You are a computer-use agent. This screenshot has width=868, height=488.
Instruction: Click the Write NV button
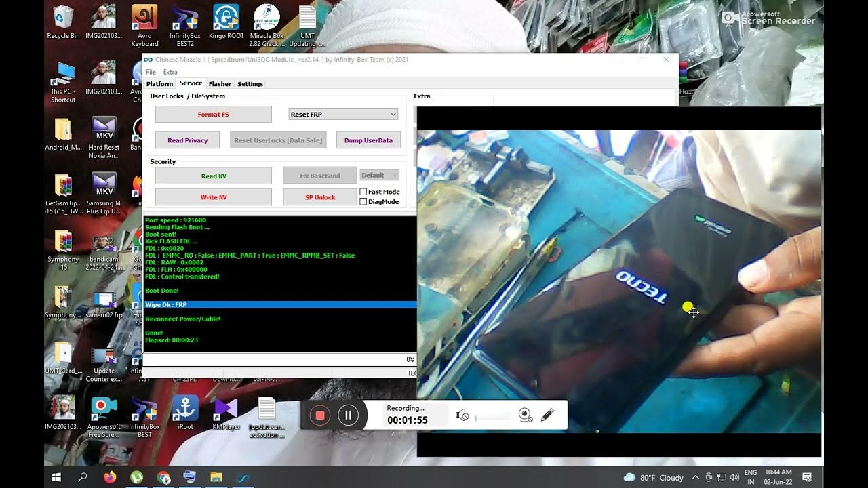click(213, 197)
